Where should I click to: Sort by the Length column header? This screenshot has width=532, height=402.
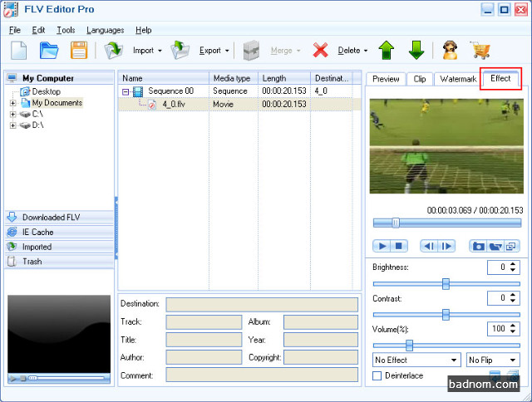(284, 78)
